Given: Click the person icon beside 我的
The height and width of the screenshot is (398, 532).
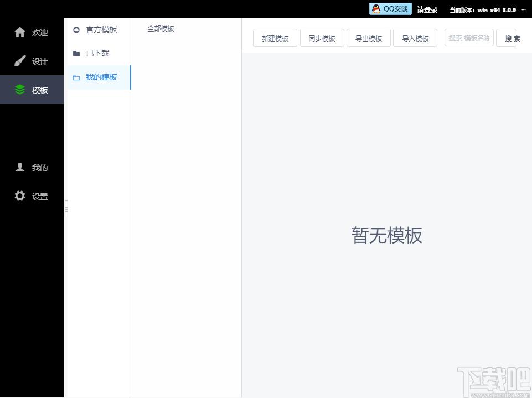Looking at the screenshot, I should (20, 167).
